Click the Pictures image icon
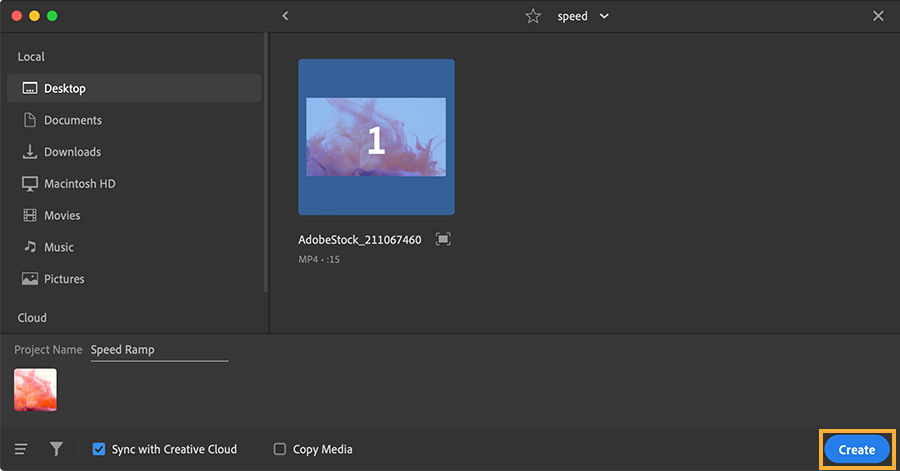This screenshot has height=471, width=900. pos(30,279)
